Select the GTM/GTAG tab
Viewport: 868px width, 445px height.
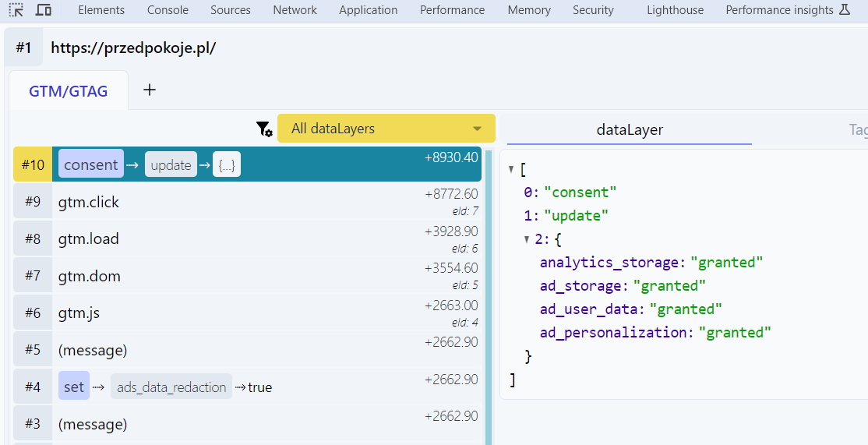coord(69,91)
